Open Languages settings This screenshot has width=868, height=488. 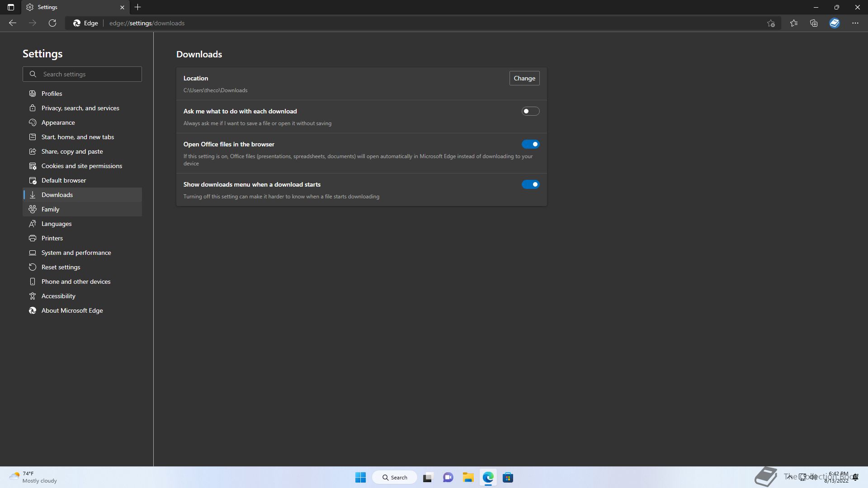pos(82,224)
